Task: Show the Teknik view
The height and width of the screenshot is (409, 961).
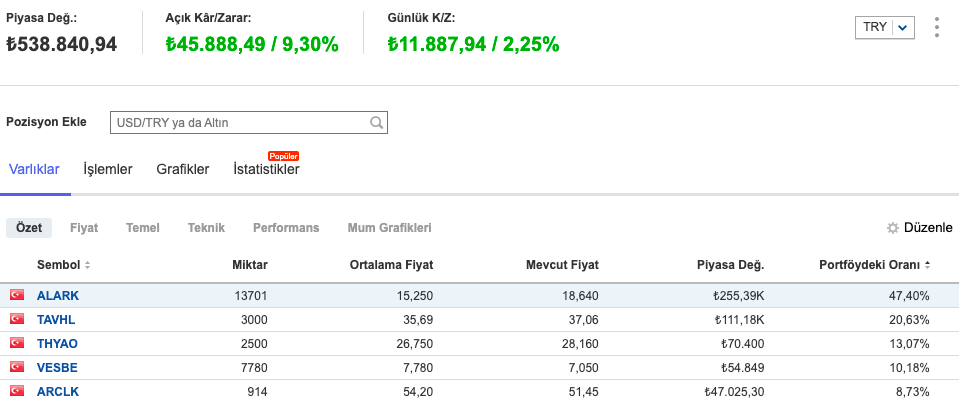Action: click(206, 228)
